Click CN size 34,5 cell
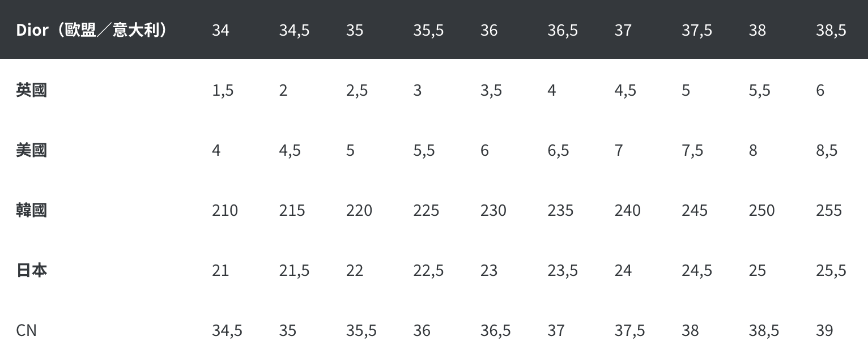The image size is (868, 358). (227, 331)
